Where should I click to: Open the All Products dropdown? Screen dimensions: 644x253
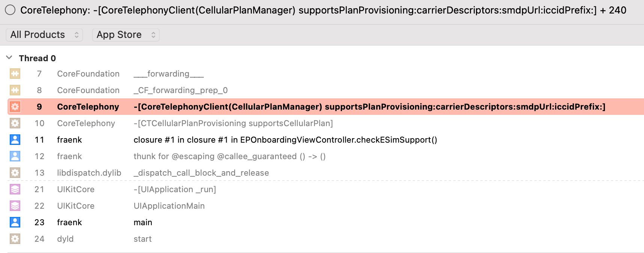pyautogui.click(x=44, y=35)
